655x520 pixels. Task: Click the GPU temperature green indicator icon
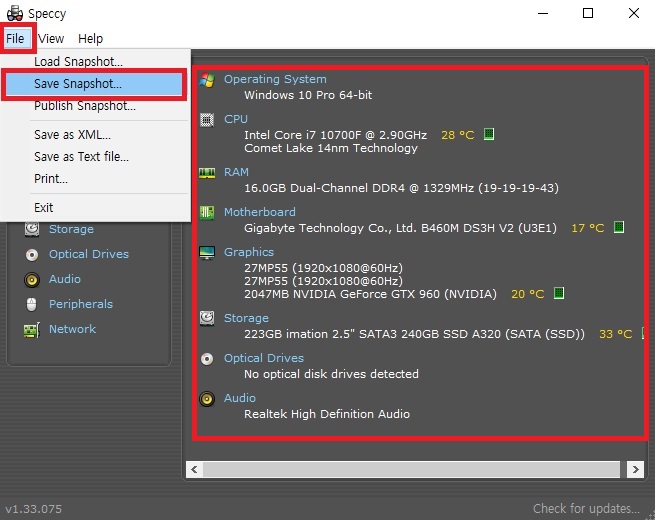(559, 293)
